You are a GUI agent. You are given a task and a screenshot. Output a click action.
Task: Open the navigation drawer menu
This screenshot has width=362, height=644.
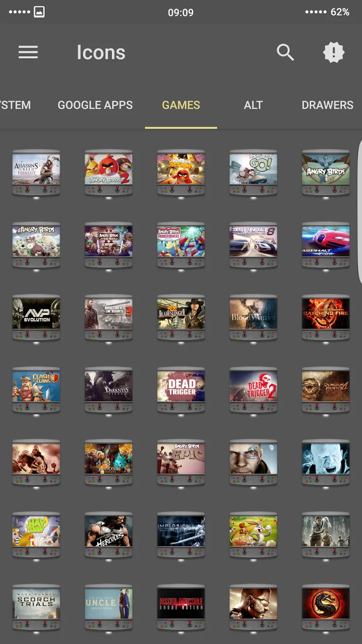click(28, 52)
